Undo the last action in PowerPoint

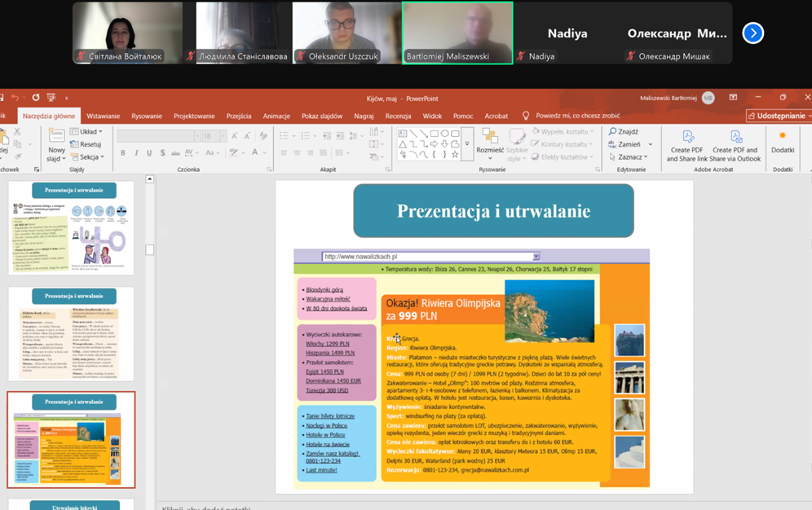15,97
